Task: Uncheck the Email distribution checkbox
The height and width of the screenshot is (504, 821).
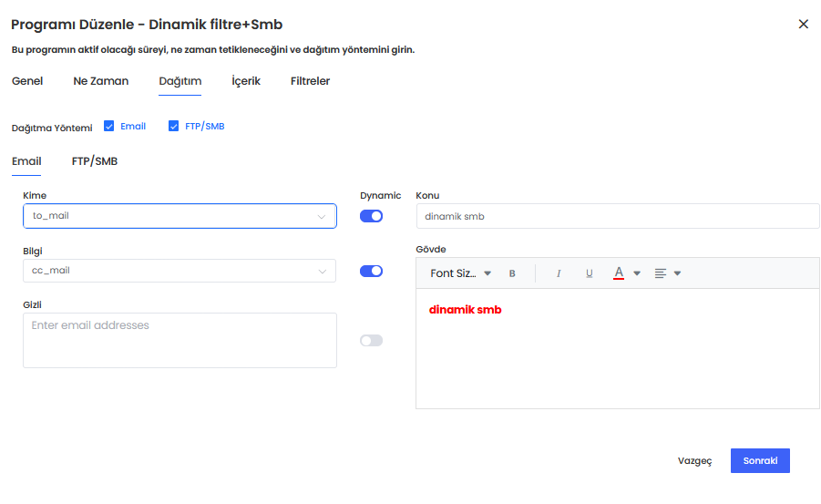Action: point(109,127)
